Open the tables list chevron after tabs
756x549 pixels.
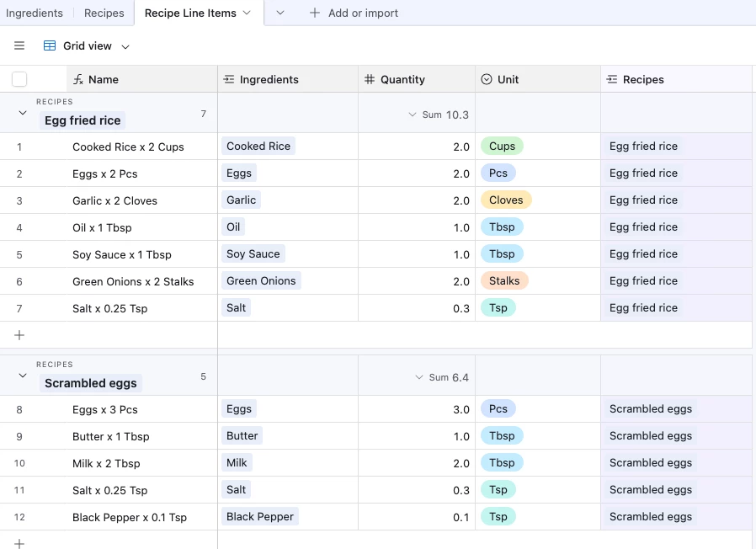click(280, 13)
